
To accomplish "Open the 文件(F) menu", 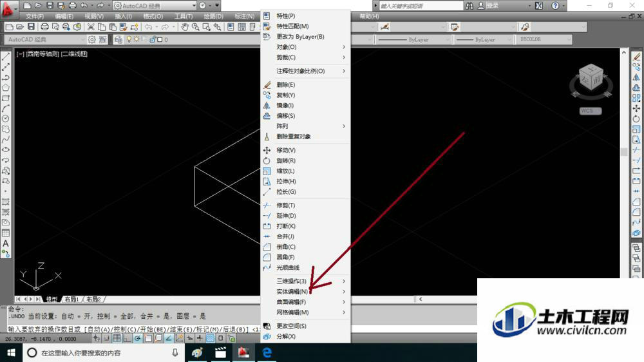I will [35, 17].
